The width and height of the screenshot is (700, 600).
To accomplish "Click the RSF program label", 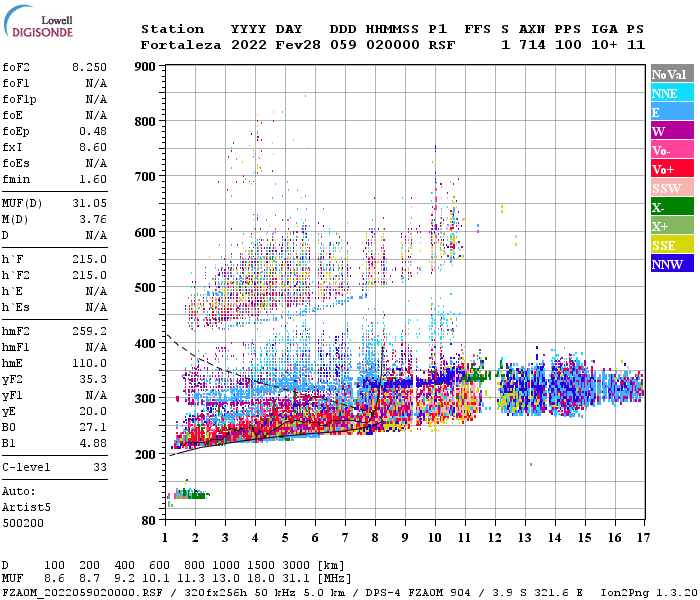I will point(442,45).
